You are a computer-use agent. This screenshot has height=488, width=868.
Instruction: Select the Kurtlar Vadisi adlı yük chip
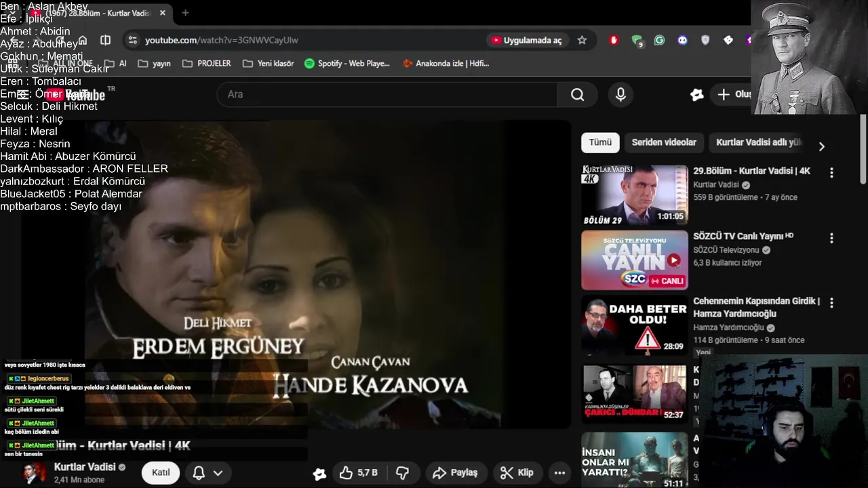coord(758,142)
